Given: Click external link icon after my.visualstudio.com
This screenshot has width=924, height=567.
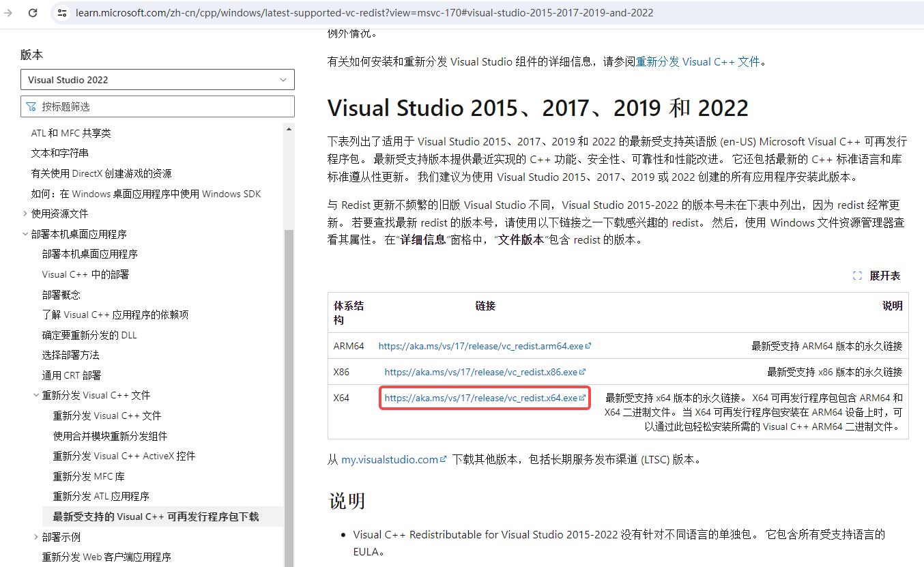Looking at the screenshot, I should (444, 460).
